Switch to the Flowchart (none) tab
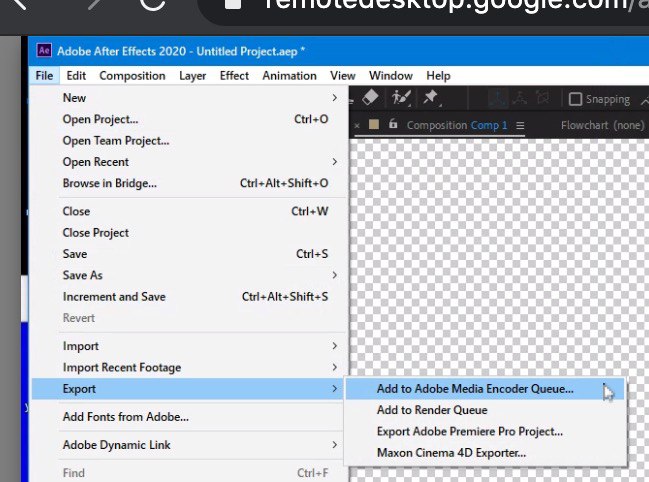 pyautogui.click(x=602, y=125)
